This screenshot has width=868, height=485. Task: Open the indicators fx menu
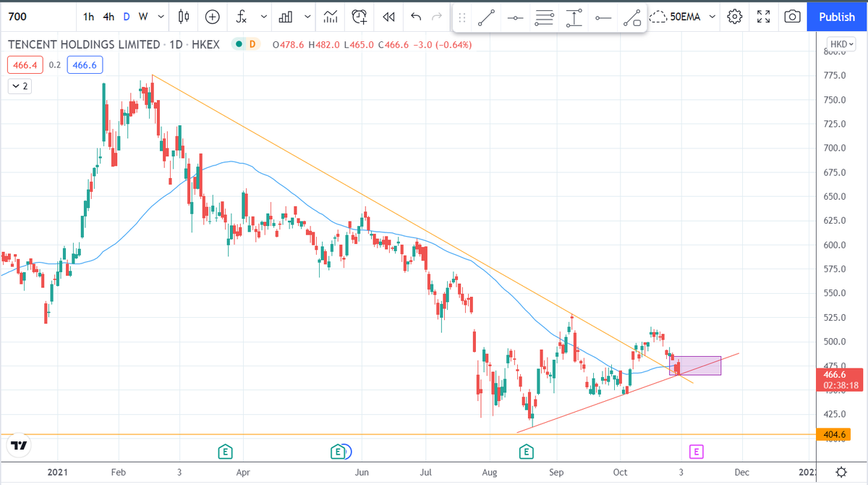click(242, 16)
